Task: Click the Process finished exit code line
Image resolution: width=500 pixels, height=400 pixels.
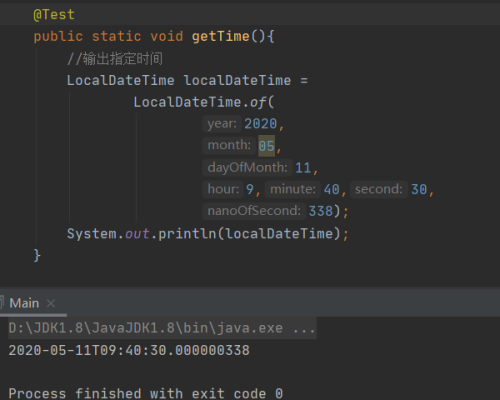Action: click(x=146, y=393)
